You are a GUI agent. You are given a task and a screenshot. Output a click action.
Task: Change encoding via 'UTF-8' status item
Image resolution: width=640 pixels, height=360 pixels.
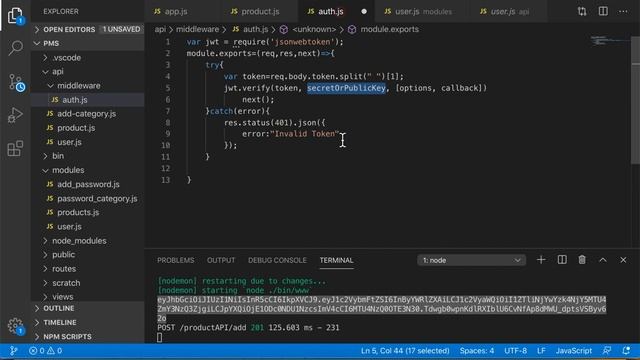(516, 351)
